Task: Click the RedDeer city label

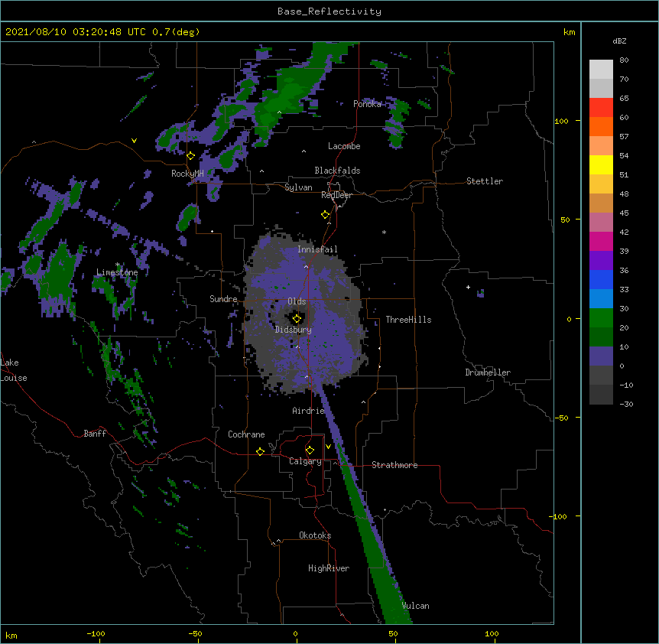Action: pos(336,195)
